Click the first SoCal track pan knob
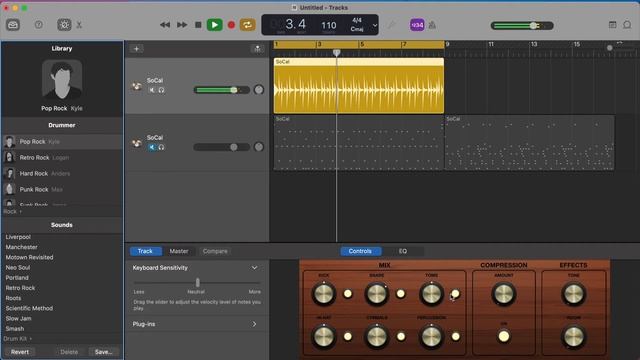This screenshot has width=640, height=360. point(259,90)
